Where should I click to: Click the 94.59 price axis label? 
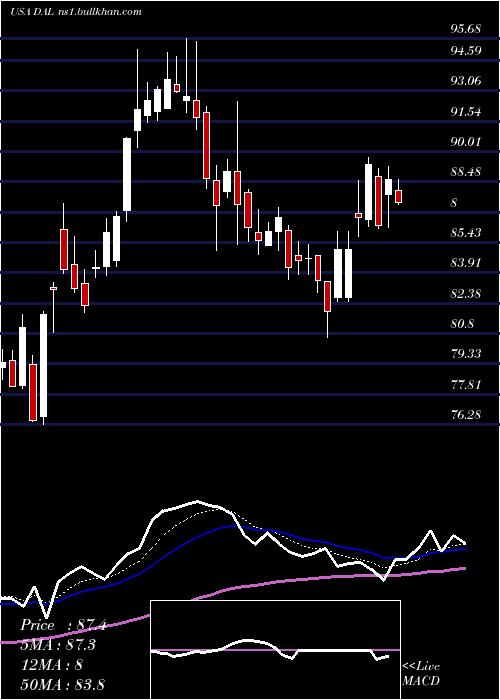click(466, 50)
